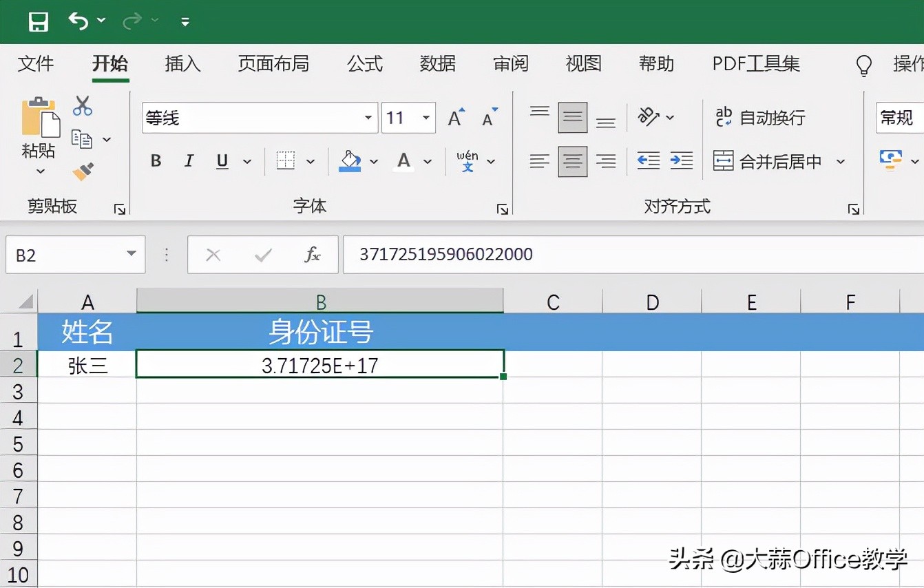Select the Italic formatting icon
924x588 pixels.
tap(189, 160)
